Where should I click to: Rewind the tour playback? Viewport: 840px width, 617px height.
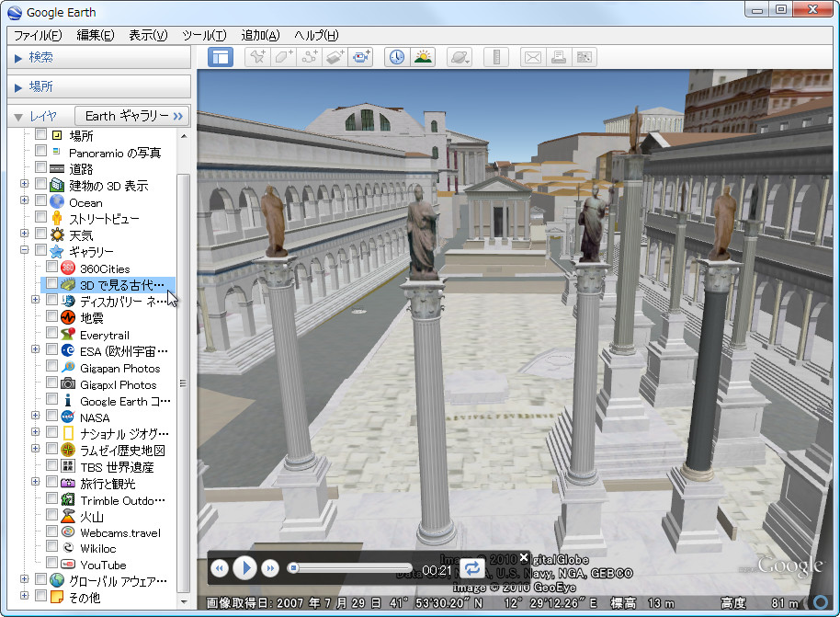point(220,568)
